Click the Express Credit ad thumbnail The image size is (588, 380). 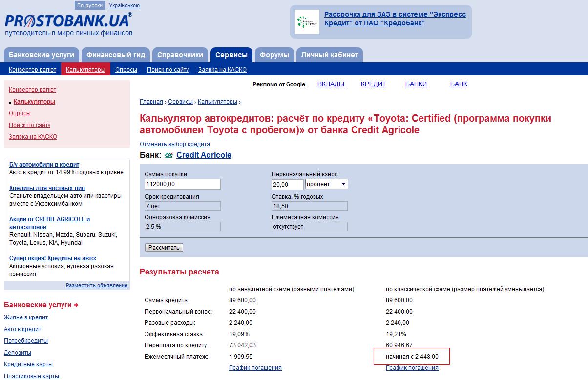[307, 22]
